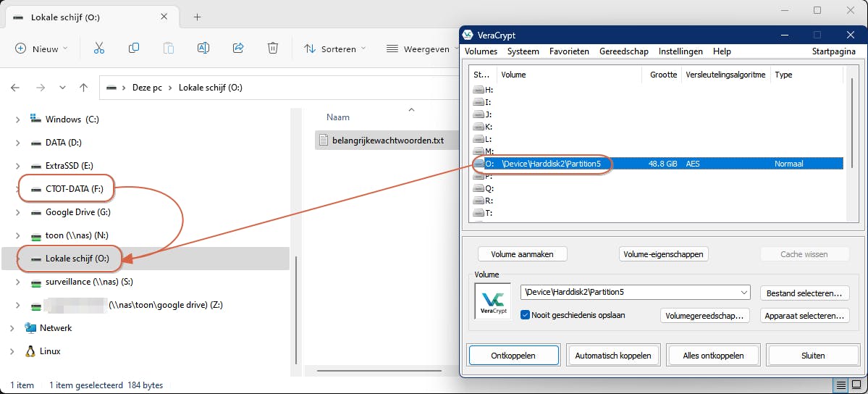The width and height of the screenshot is (868, 394).
Task: Click the Alles ontkoppelen button
Action: [x=714, y=356]
